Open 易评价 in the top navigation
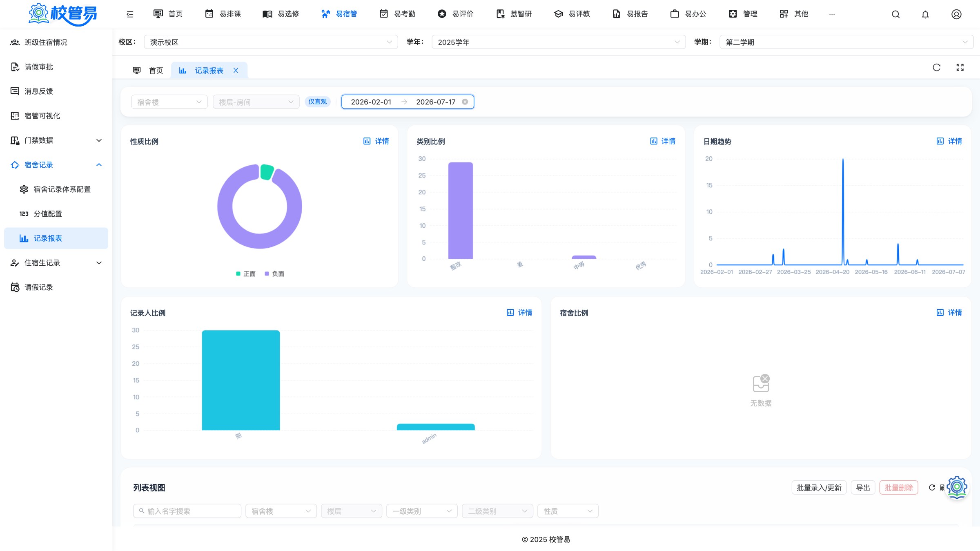This screenshot has width=980, height=551. tap(456, 14)
